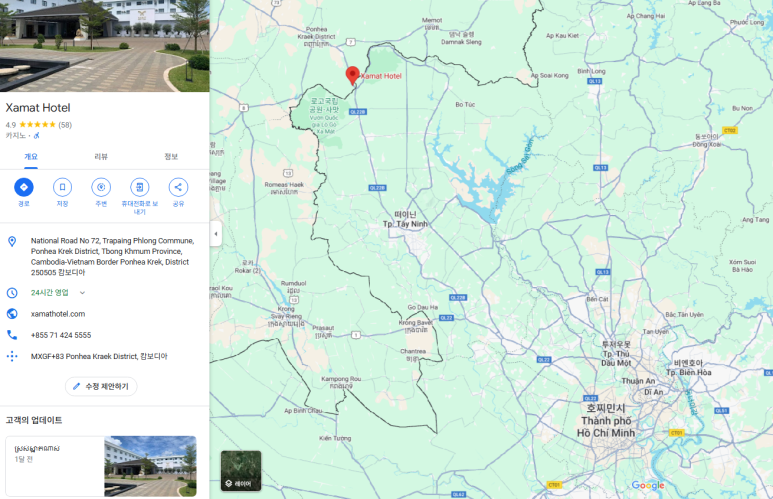Screen dimensions: 773x499
Task: Click the Thuận An map label
Action: coord(638,381)
